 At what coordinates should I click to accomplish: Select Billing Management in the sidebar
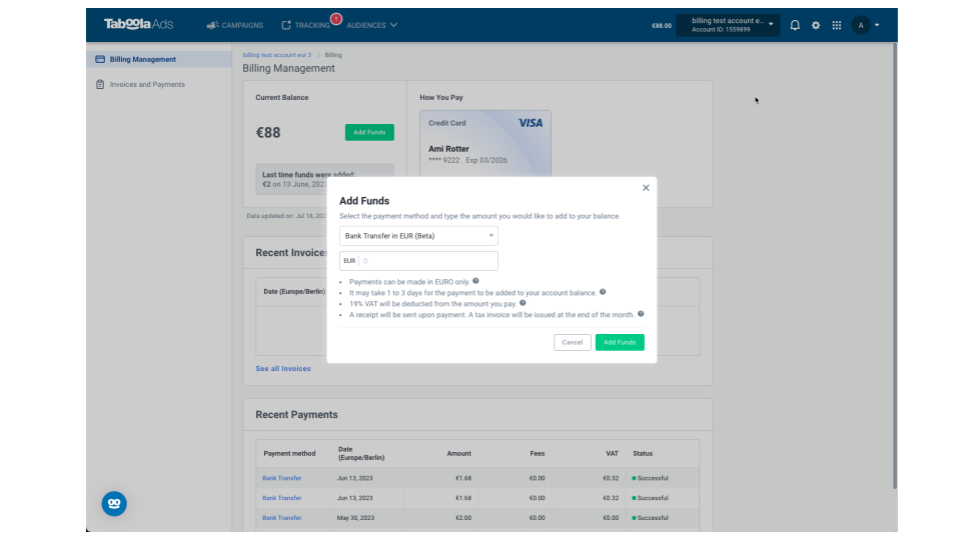click(159, 59)
